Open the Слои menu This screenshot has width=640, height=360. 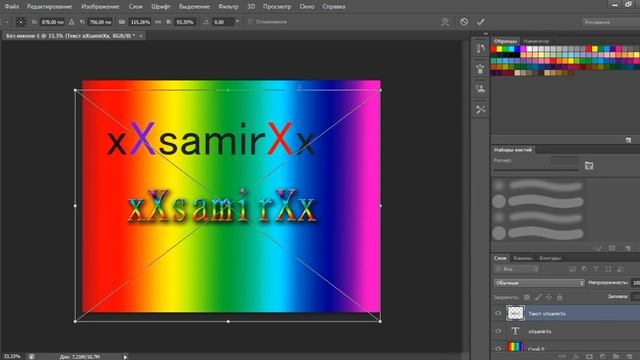tap(136, 7)
